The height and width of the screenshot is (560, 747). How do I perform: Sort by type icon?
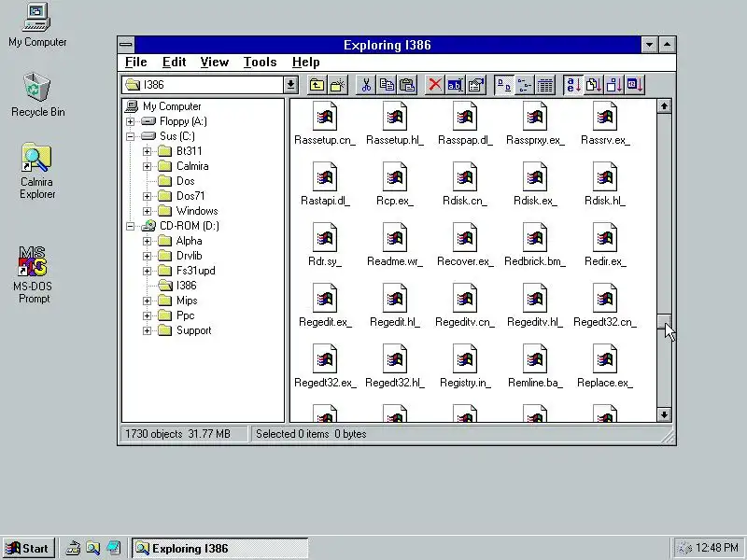[594, 85]
